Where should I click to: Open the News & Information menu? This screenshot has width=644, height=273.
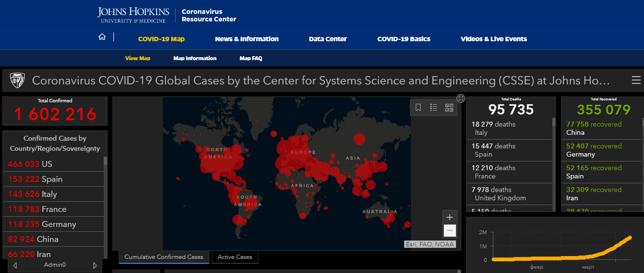[x=247, y=39]
